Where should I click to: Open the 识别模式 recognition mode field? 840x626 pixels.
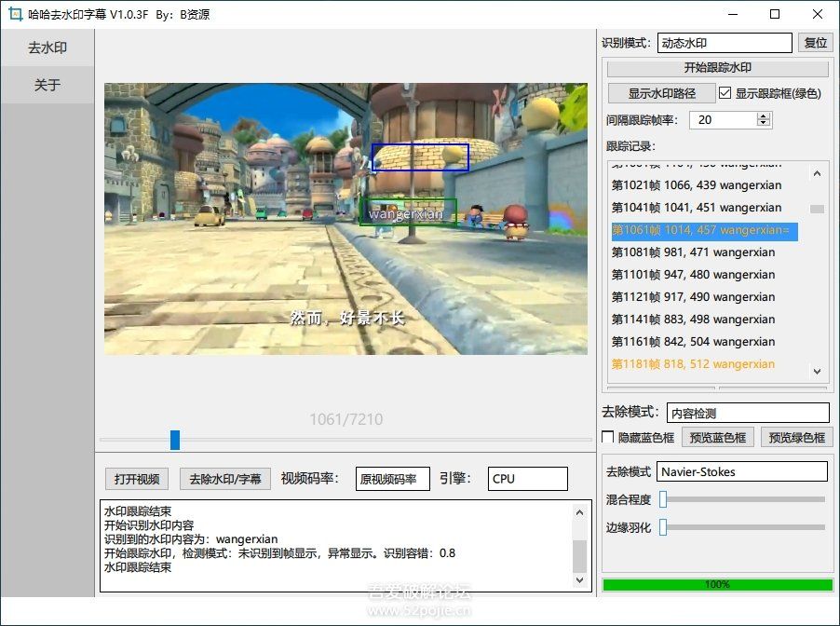click(x=725, y=42)
